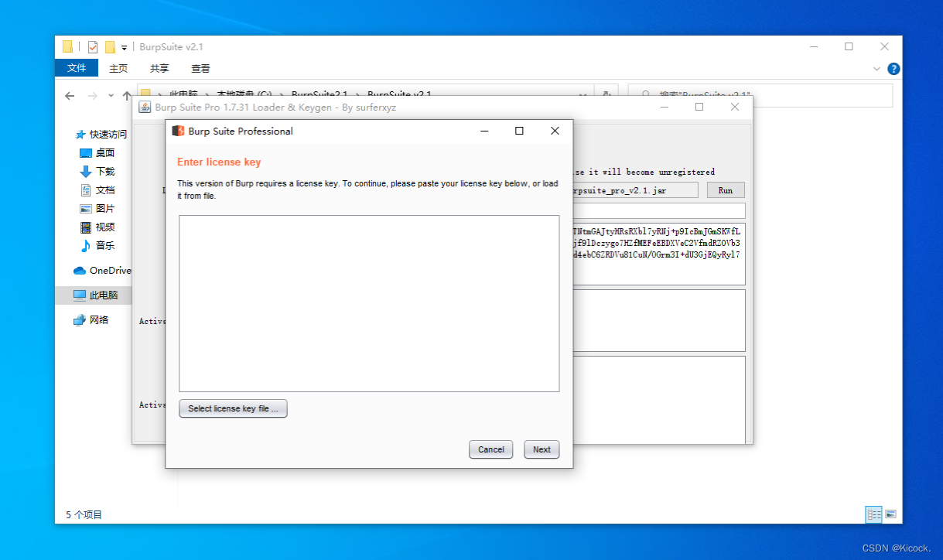
Task: Open 下载 folder in sidebar
Action: point(97,172)
